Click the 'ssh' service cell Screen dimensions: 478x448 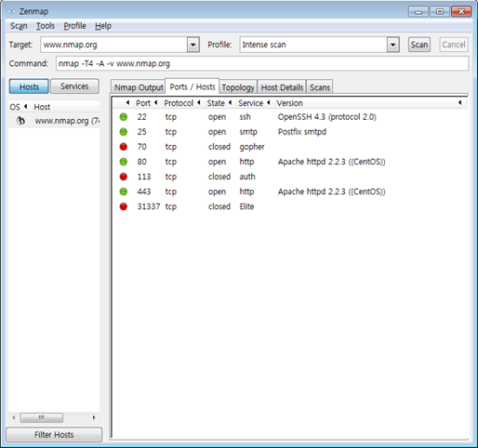pyautogui.click(x=245, y=117)
